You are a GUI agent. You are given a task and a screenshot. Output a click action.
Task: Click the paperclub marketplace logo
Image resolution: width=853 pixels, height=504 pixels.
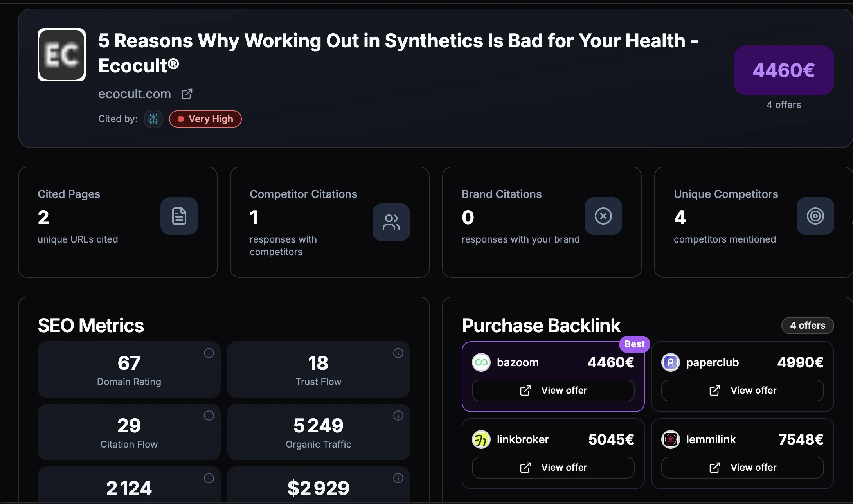click(671, 362)
